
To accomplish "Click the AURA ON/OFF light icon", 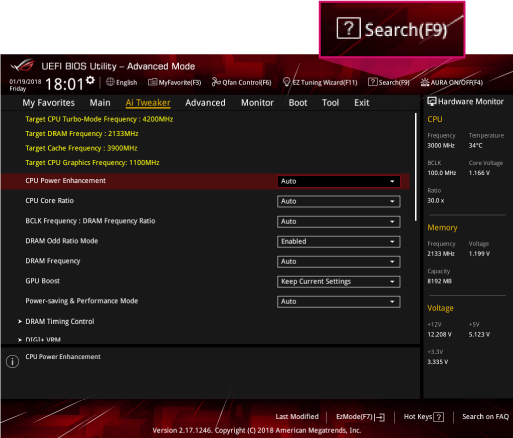I will pos(425,82).
